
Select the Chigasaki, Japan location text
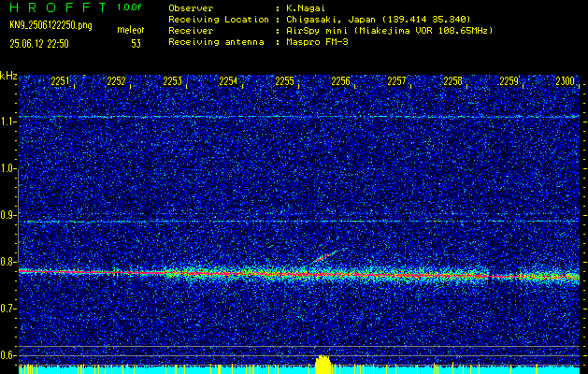378,19
